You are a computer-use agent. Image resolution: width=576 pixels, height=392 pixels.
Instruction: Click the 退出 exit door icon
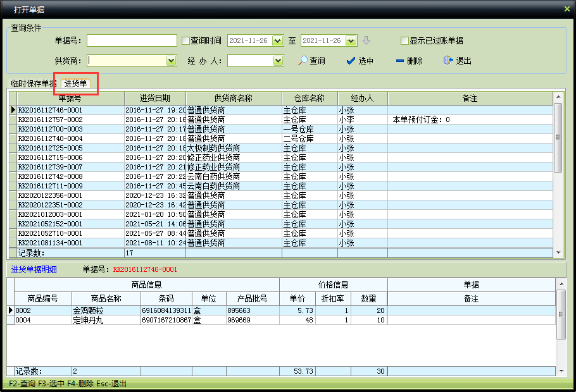tap(448, 61)
